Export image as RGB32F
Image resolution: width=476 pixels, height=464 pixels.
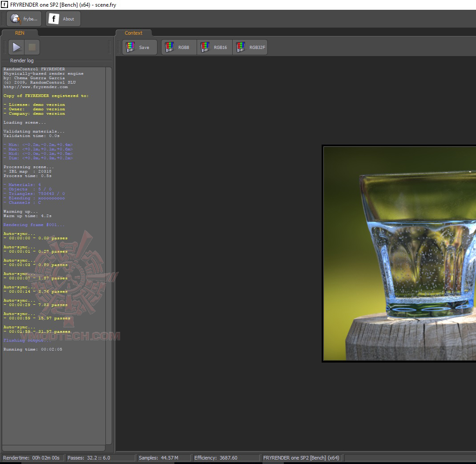click(x=250, y=47)
